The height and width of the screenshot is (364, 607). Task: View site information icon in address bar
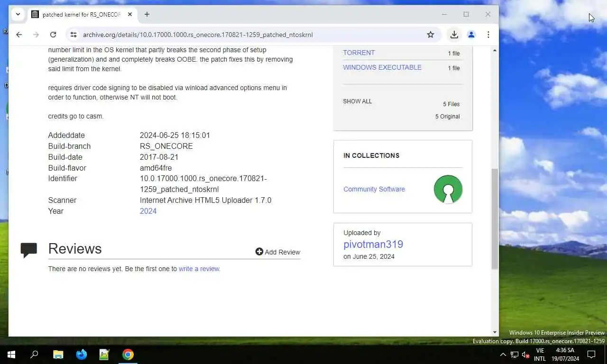pos(73,35)
